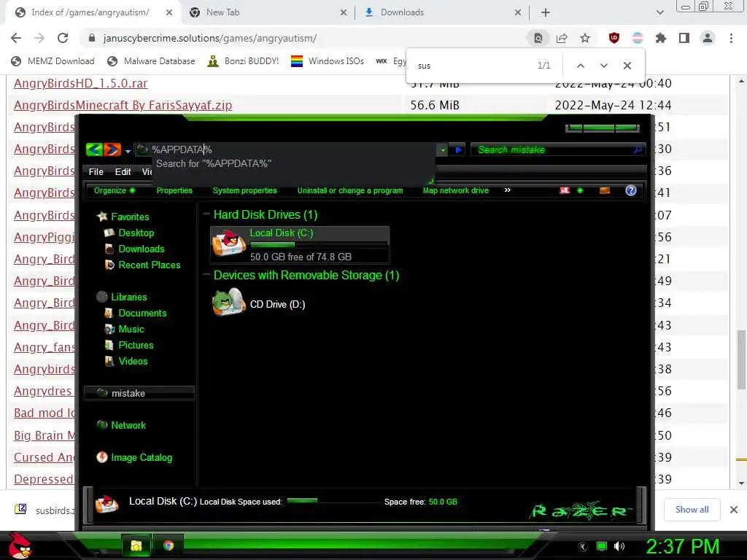Viewport: 747px width, 560px height.
Task: Click volume speaker tray icon
Action: point(619,547)
